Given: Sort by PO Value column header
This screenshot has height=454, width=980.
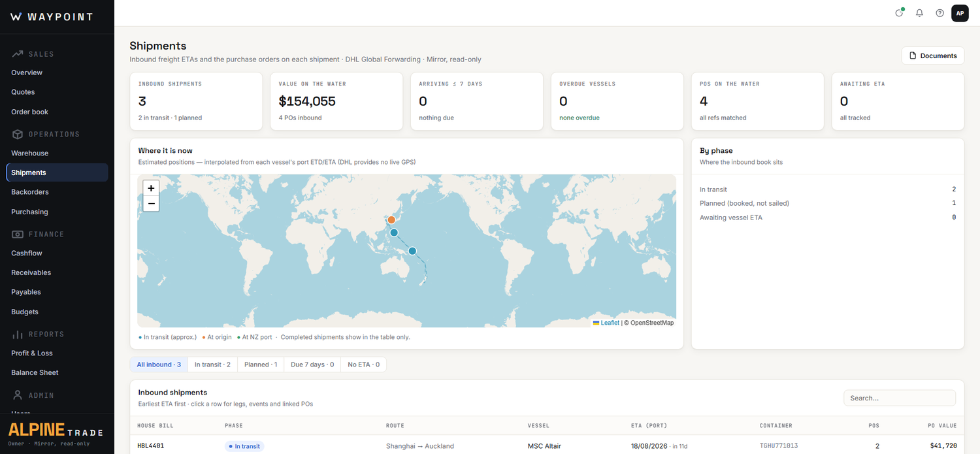Looking at the screenshot, I should click(x=942, y=425).
